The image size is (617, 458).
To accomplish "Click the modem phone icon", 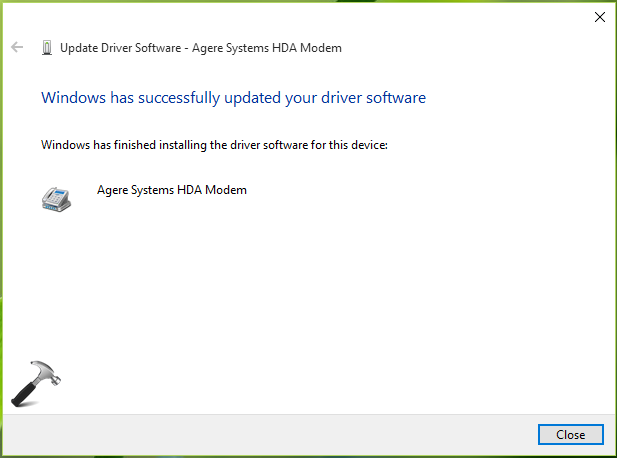I will tap(56, 199).
